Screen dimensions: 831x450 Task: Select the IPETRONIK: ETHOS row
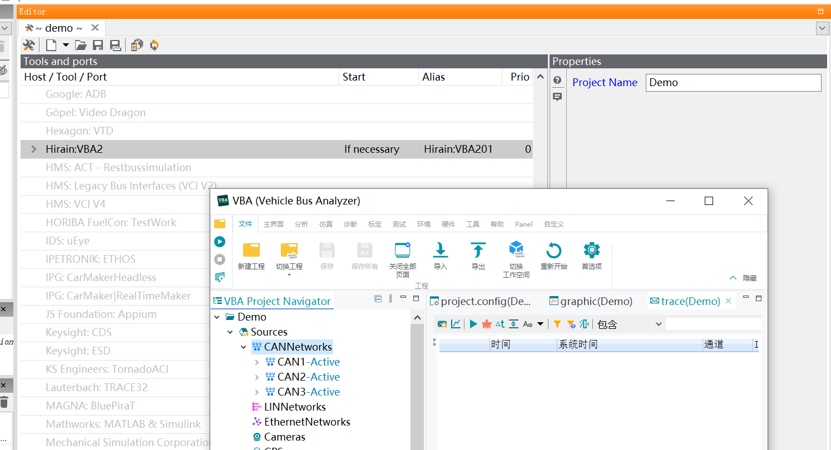click(116, 259)
